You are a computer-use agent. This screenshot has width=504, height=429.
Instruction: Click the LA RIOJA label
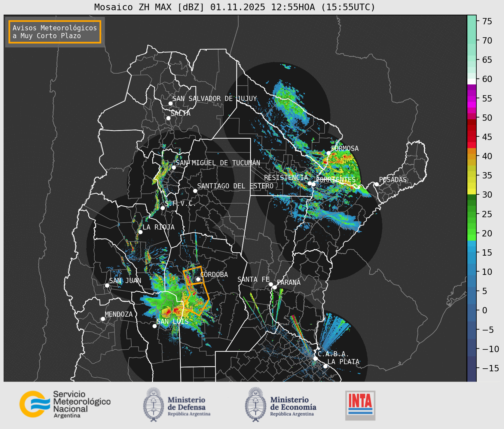click(158, 227)
